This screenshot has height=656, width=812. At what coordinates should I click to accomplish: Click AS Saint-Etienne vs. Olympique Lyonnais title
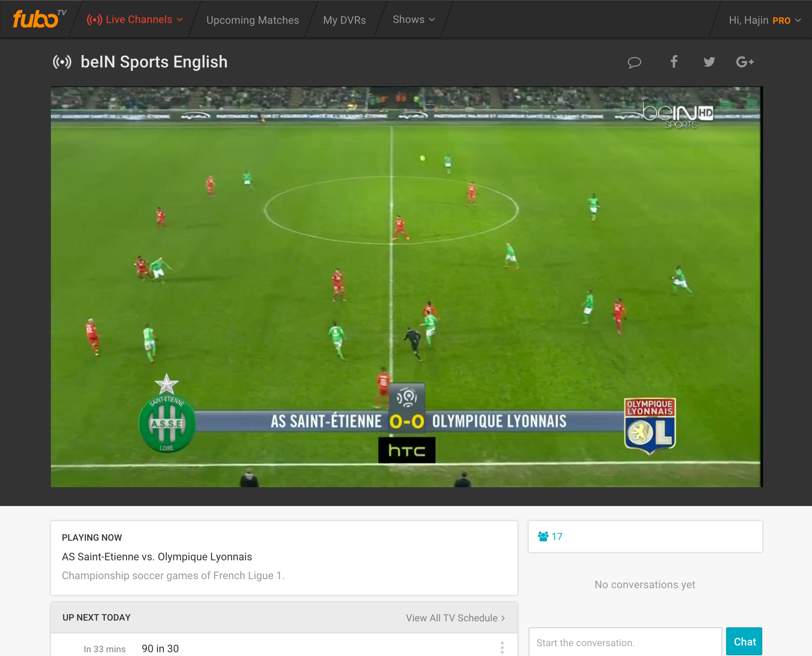[157, 557]
